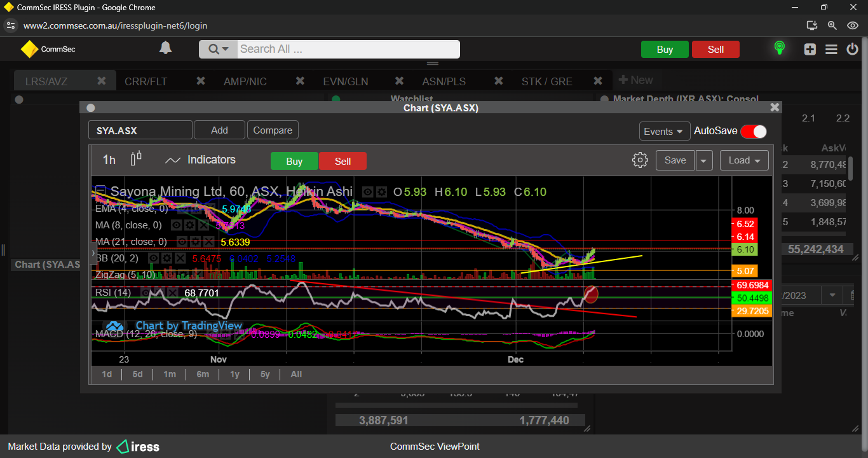
Task: Click the green Buy button in chart toolbar
Action: click(294, 161)
